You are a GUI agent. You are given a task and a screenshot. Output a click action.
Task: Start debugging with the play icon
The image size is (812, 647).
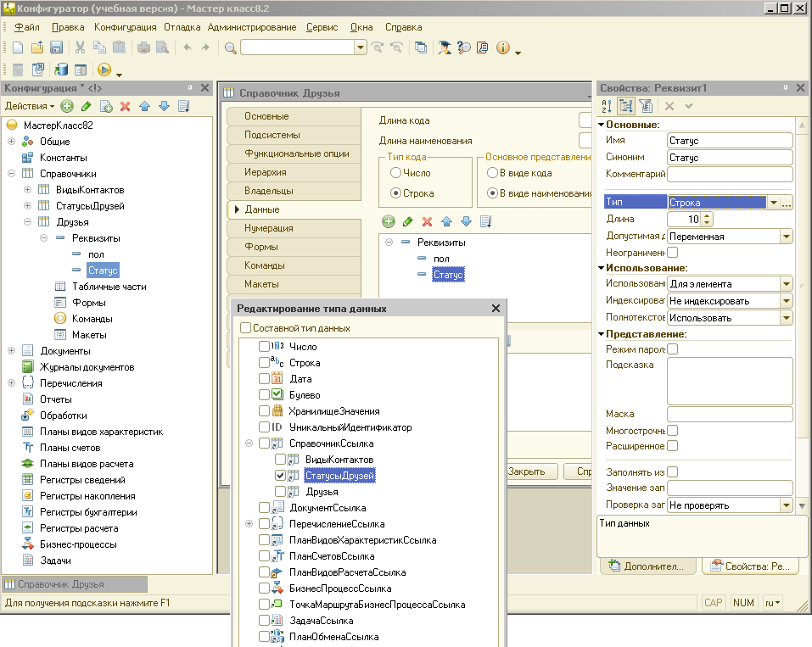[104, 70]
